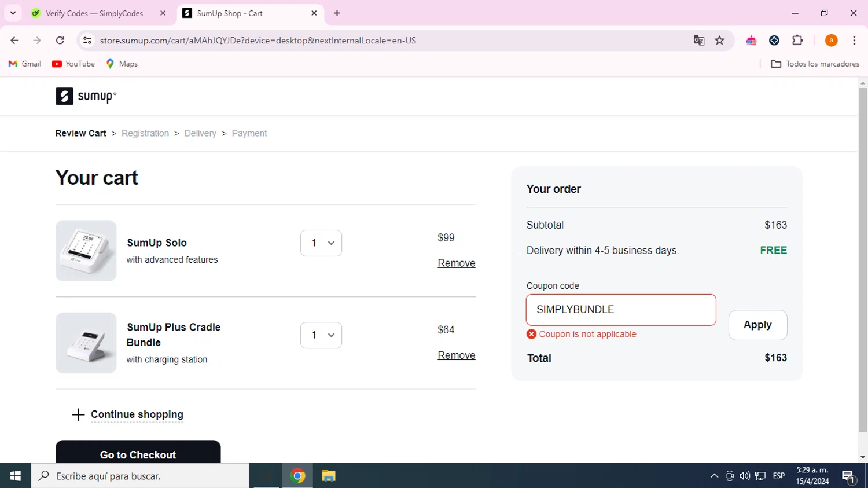Click Delivery breadcrumb step

click(200, 133)
